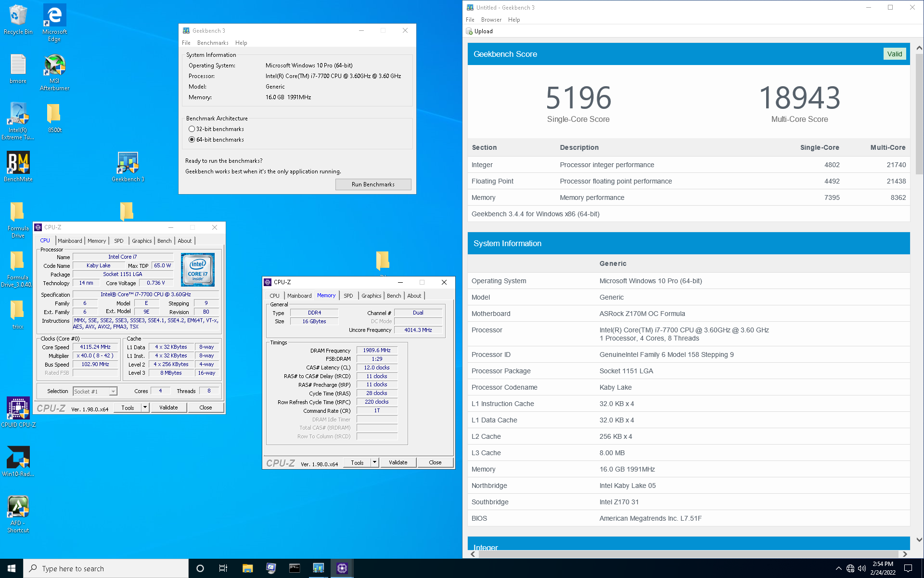The width and height of the screenshot is (924, 578).
Task: Open command prompt taskbar icon
Action: pos(295,568)
